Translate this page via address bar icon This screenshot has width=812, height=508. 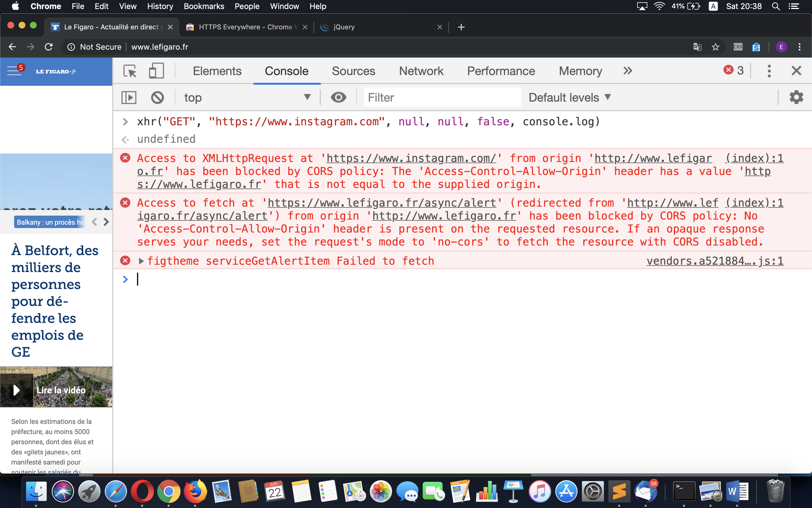pyautogui.click(x=697, y=47)
